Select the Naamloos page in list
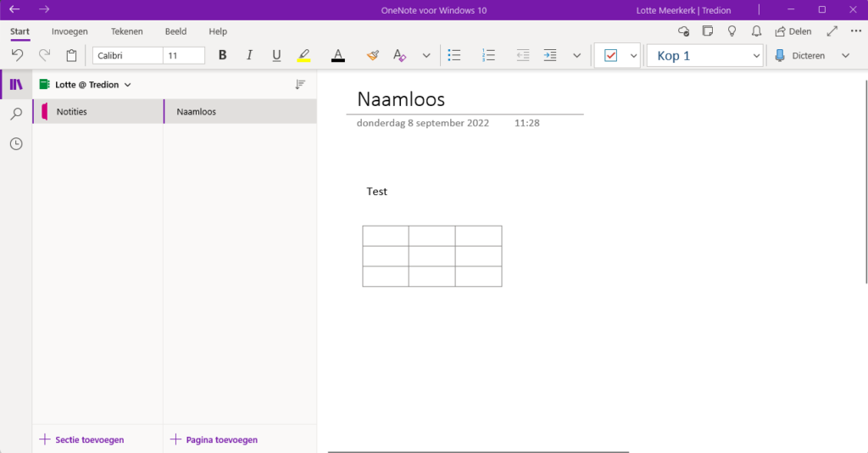This screenshot has height=453, width=868. click(240, 111)
